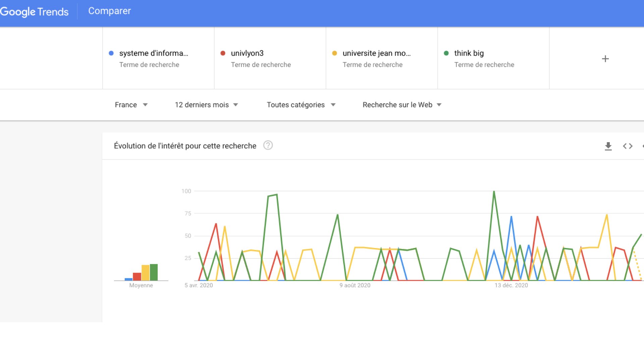Open the Recherche sur le Web dropdown

coord(402,105)
